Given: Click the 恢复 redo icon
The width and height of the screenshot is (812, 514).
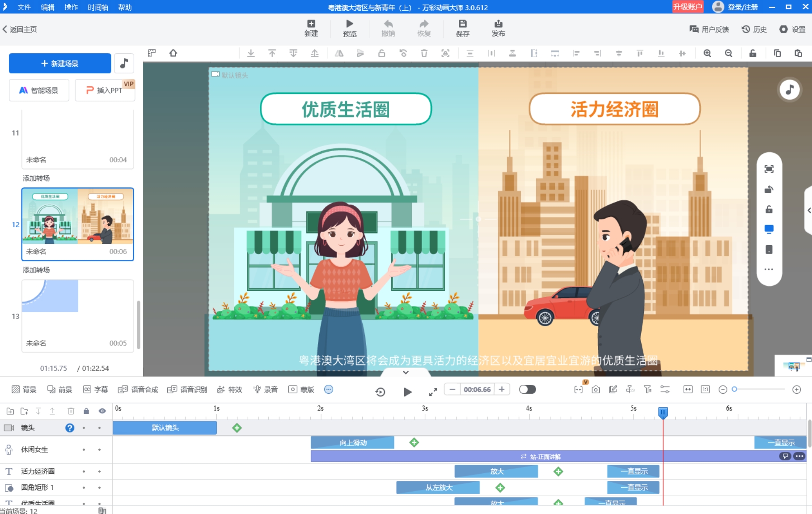Looking at the screenshot, I should pyautogui.click(x=424, y=28).
